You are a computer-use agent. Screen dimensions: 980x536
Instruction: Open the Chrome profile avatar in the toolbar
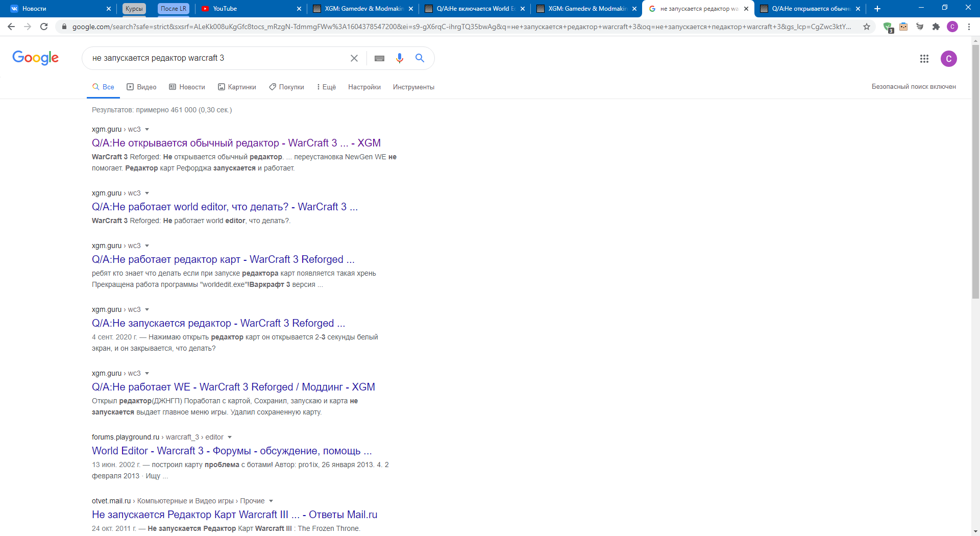pyautogui.click(x=952, y=27)
